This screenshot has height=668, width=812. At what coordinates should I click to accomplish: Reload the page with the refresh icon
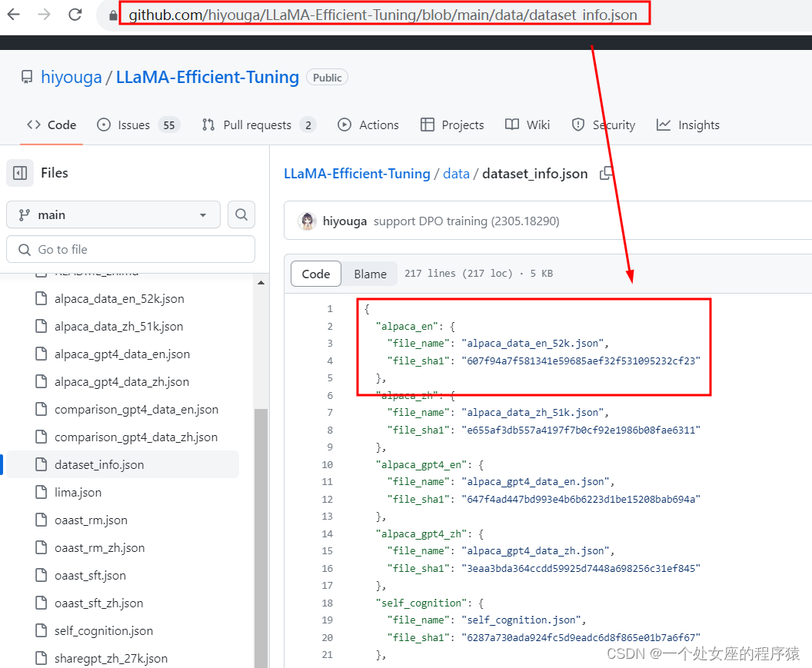pos(75,15)
